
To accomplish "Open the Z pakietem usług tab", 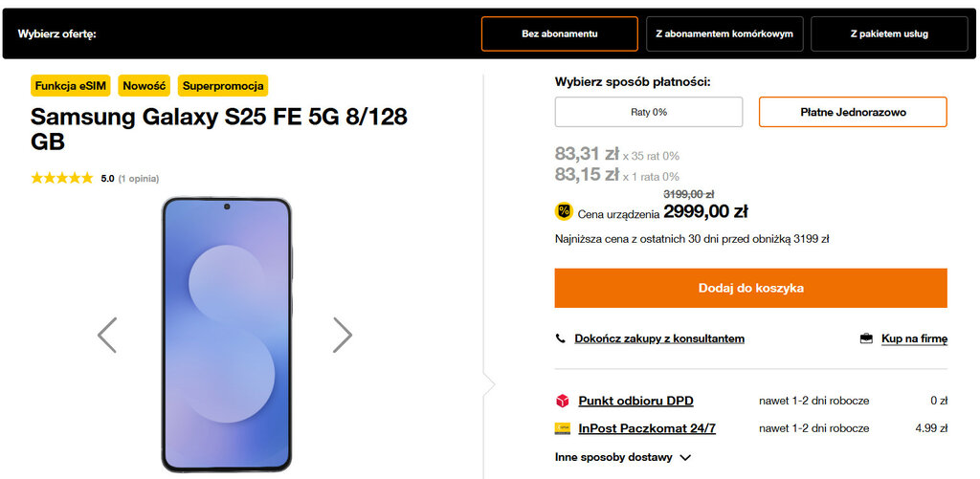I will click(x=889, y=33).
